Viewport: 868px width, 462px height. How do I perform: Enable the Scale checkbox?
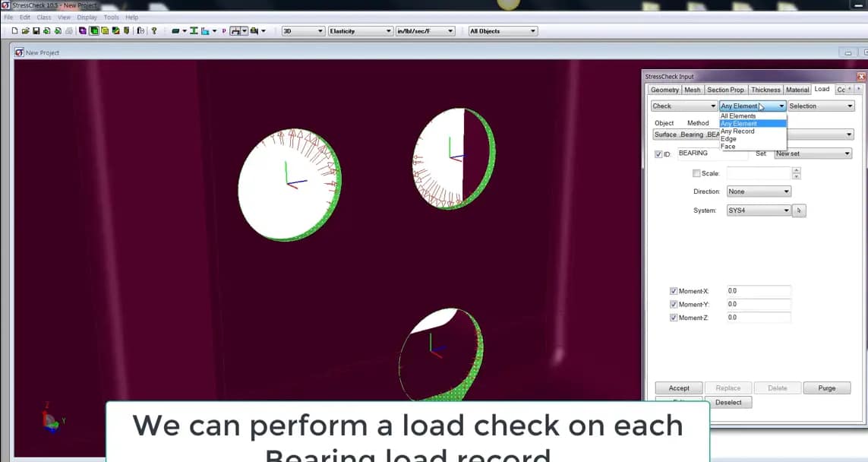(696, 172)
